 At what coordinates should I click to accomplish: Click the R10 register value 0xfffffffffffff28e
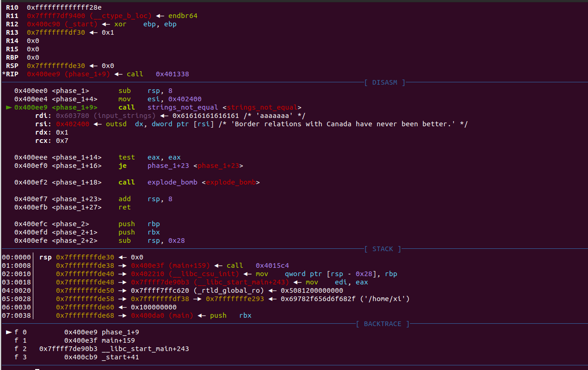pos(64,7)
